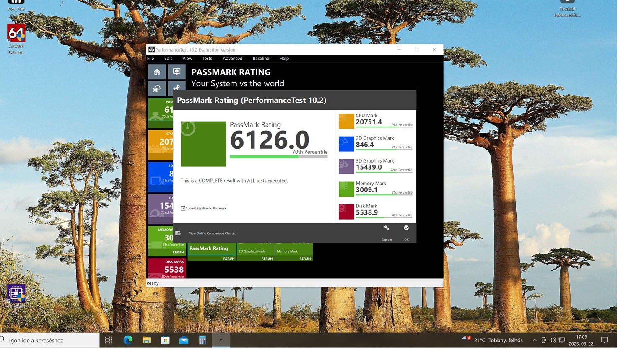The height and width of the screenshot is (362, 644).
Task: Click RERUN on the left MEMORY tile
Action: point(178,252)
